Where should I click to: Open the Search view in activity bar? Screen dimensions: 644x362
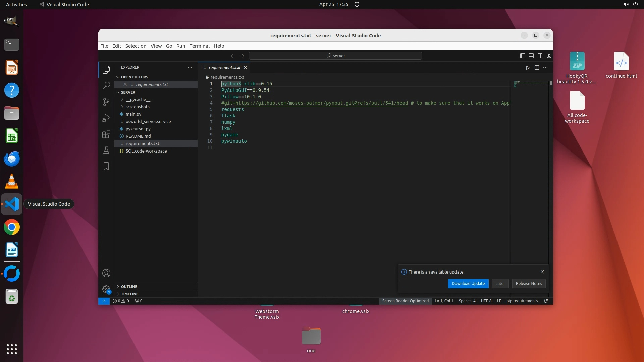[x=106, y=86]
